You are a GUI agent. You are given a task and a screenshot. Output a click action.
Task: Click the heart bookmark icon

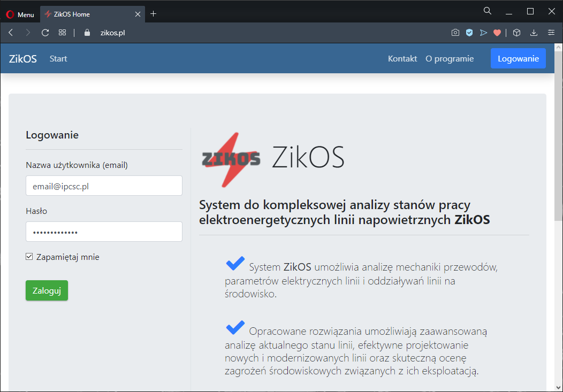coord(497,33)
